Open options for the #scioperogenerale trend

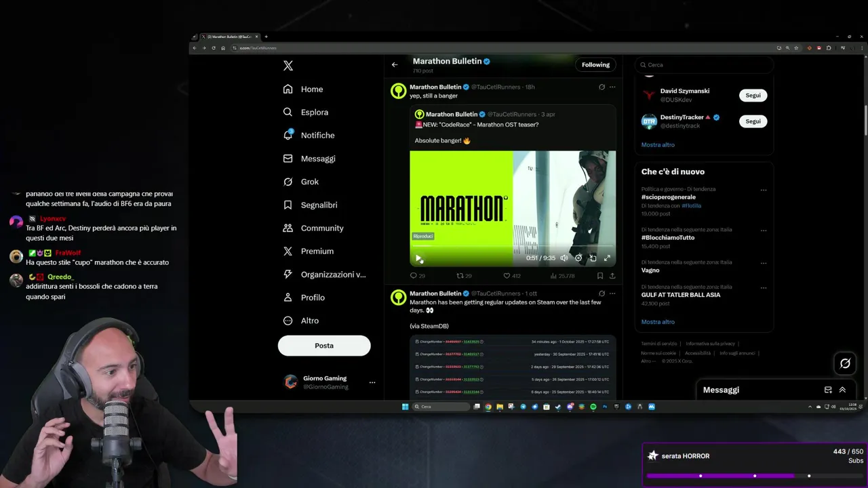click(764, 190)
